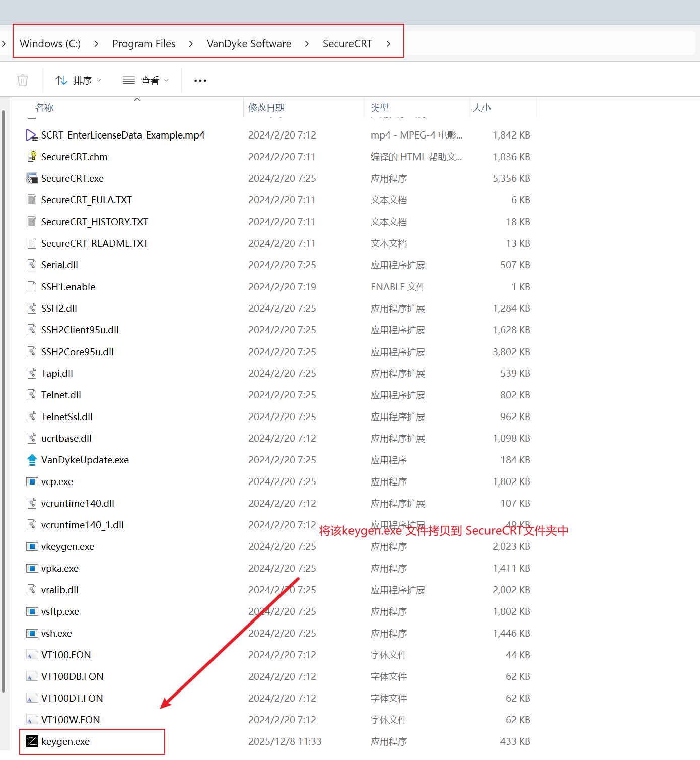The width and height of the screenshot is (700, 760).
Task: Sort by the 名称 column header
Action: tap(44, 107)
